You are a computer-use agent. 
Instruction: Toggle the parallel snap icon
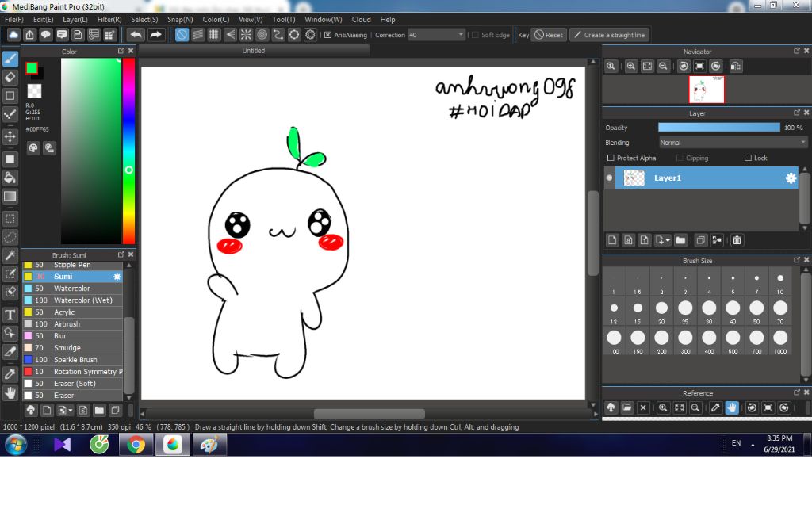click(197, 35)
